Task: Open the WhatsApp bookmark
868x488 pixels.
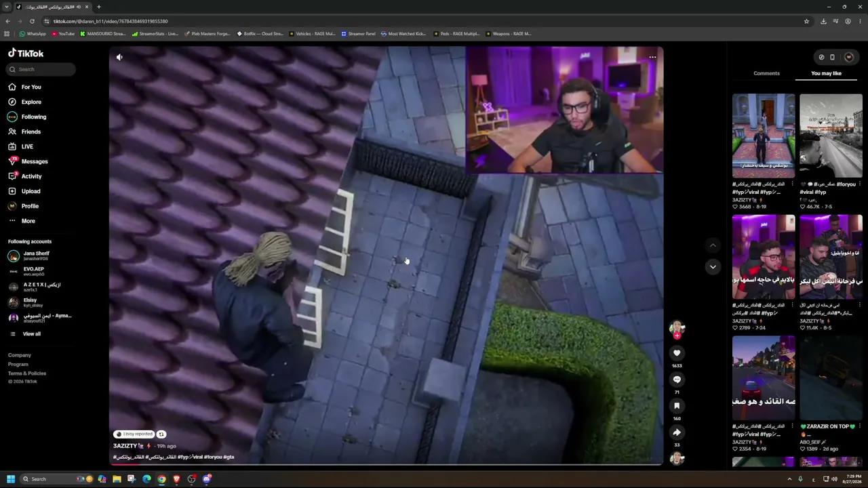Action: click(33, 33)
